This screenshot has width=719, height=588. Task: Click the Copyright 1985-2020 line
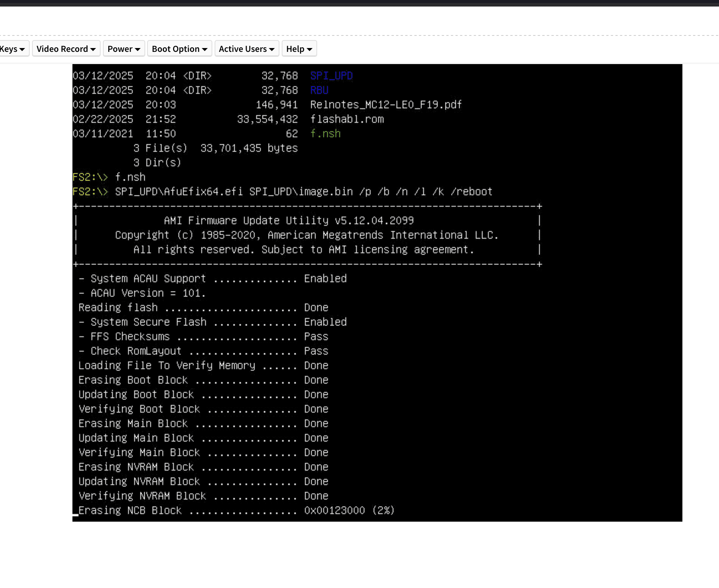307,235
